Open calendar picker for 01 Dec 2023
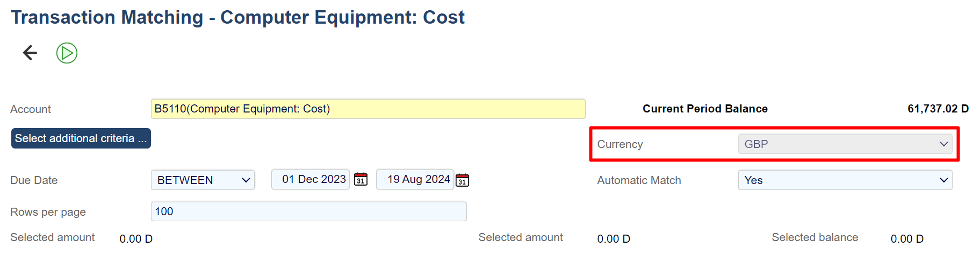 [361, 180]
